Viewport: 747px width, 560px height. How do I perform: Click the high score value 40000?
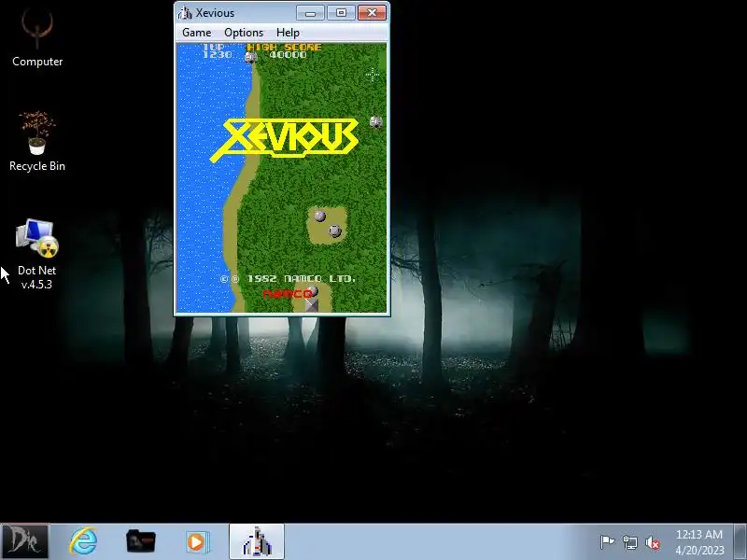point(289,55)
